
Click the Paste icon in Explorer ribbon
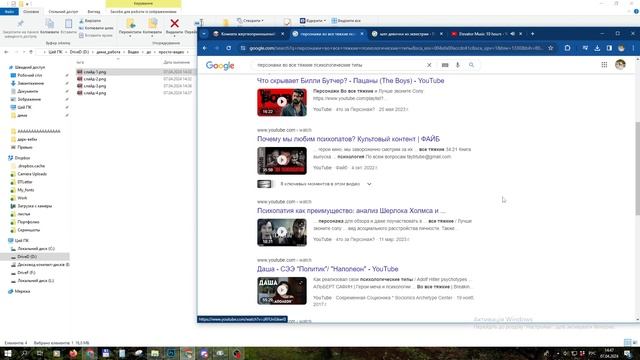pyautogui.click(x=68, y=24)
